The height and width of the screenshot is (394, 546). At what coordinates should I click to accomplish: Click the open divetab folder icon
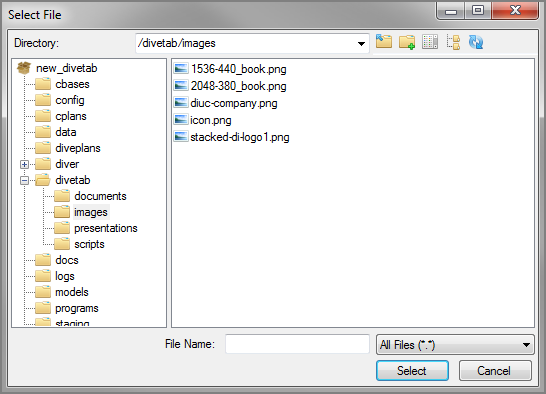tap(43, 180)
